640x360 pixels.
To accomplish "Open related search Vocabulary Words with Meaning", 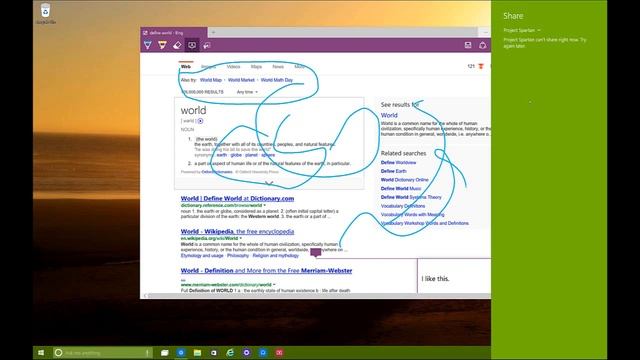I will pyautogui.click(x=413, y=215).
